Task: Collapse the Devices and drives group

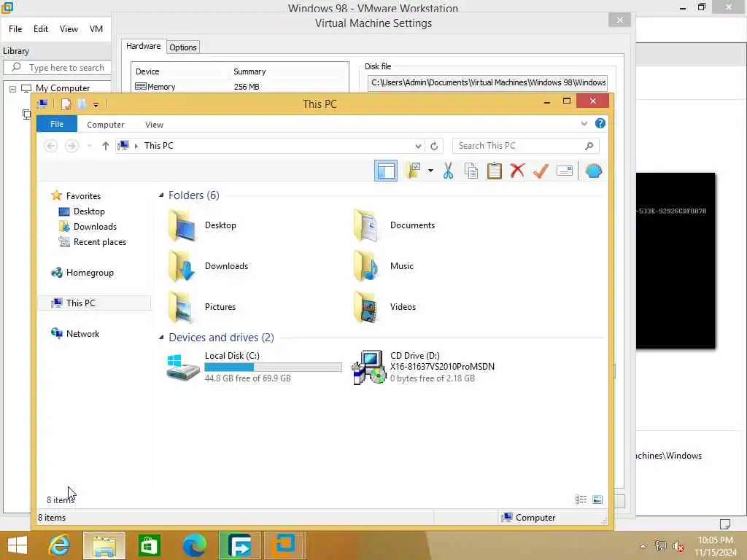Action: 161,337
